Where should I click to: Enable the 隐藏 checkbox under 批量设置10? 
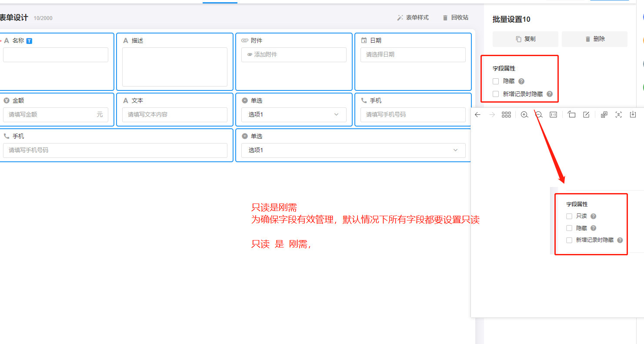pyautogui.click(x=496, y=81)
